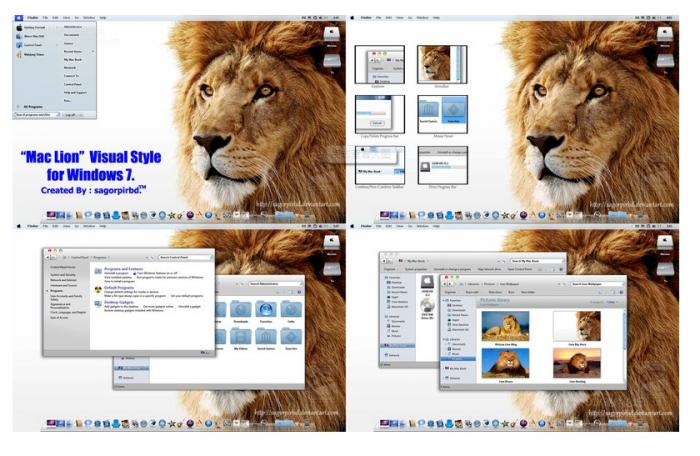The height and width of the screenshot is (456, 700).
Task: Click the blue Apple start button above the start menu
Action: click(19, 18)
